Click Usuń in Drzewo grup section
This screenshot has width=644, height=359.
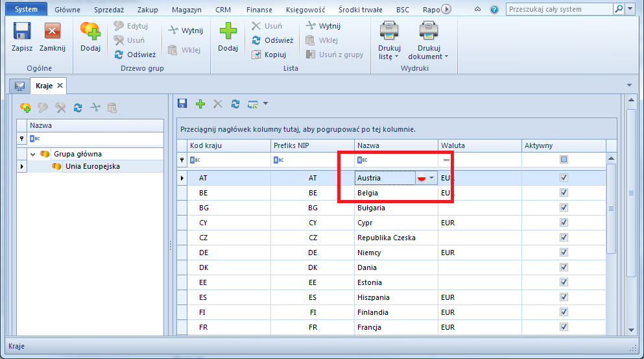129,40
